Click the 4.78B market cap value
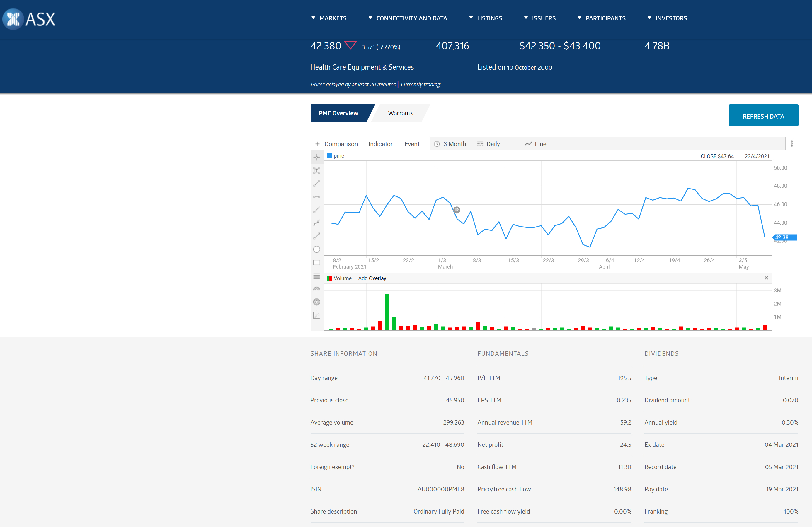This screenshot has width=812, height=527. [x=657, y=46]
